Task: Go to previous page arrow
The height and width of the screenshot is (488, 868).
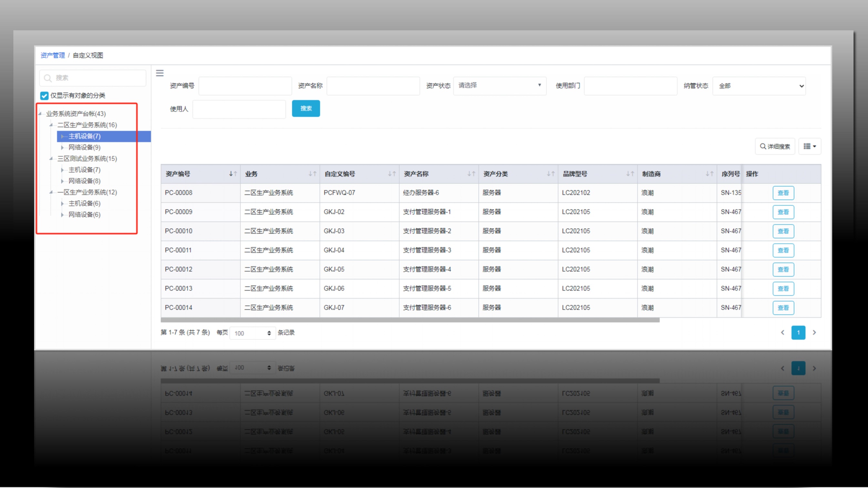Action: click(782, 332)
